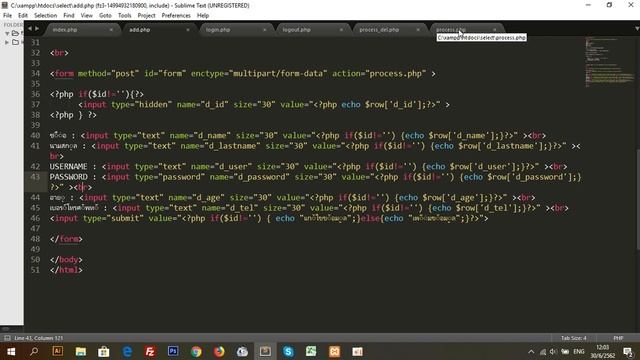The width and height of the screenshot is (640, 360).
Task: Click USERNAME text on line 42
Action: (x=69, y=167)
